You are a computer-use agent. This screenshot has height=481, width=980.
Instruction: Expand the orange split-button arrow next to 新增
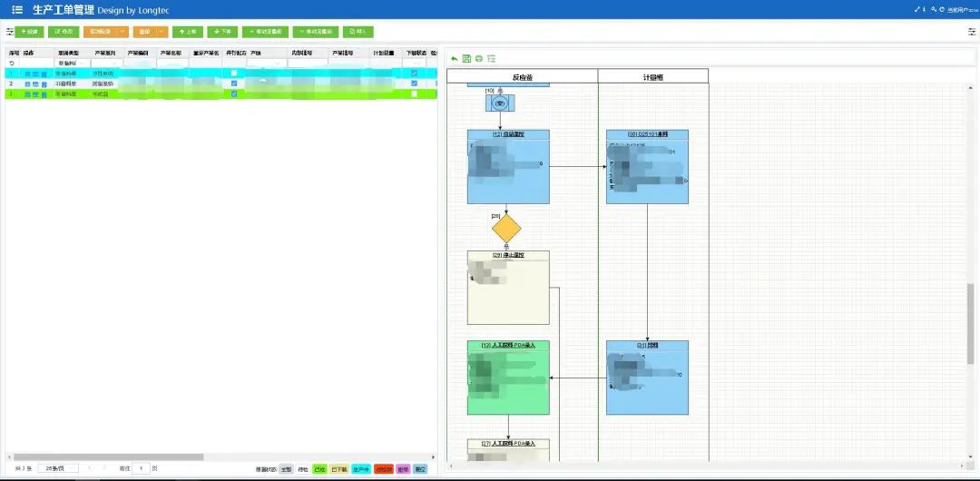pyautogui.click(x=122, y=31)
